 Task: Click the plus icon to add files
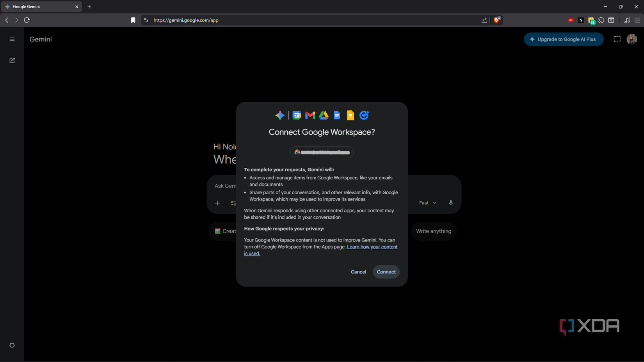(217, 203)
